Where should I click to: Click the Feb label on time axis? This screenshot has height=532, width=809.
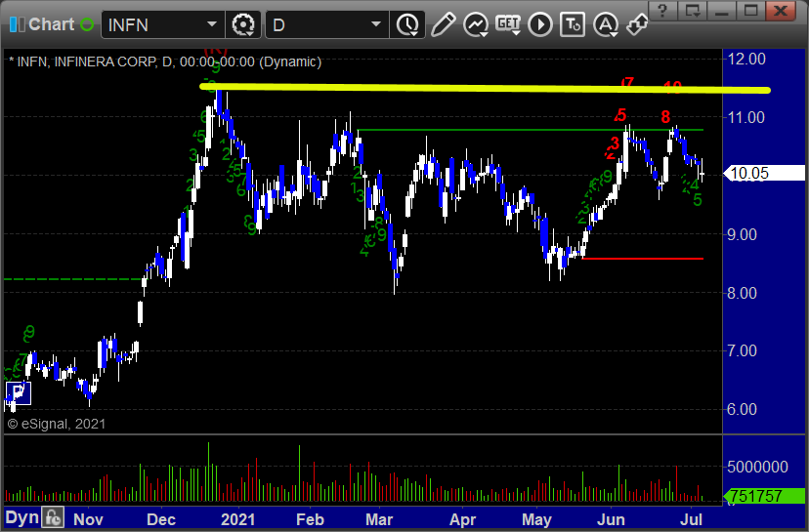point(310,519)
